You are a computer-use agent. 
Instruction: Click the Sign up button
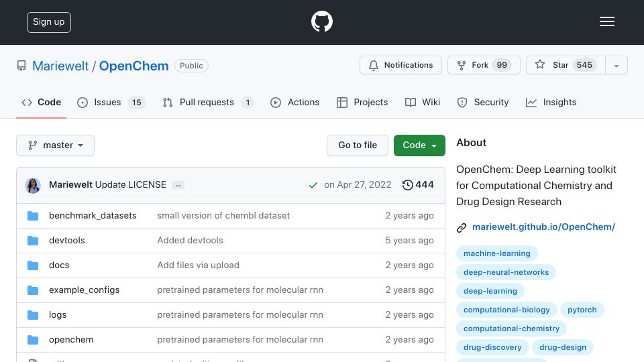point(49,22)
